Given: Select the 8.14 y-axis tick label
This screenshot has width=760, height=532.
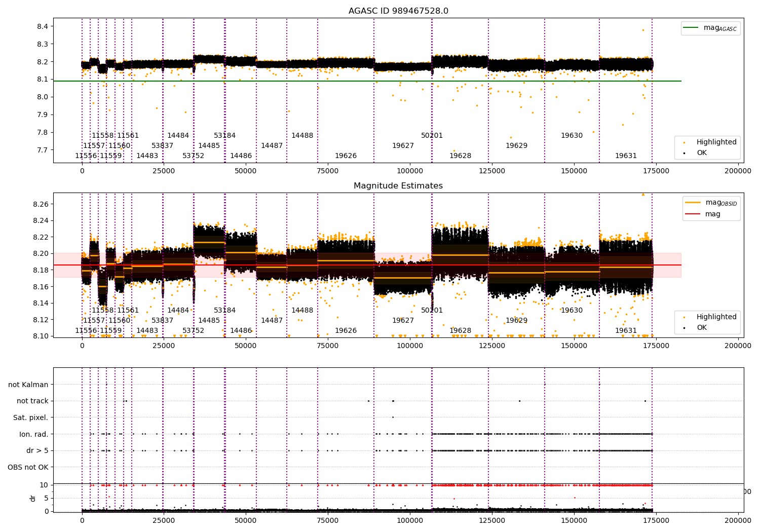Looking at the screenshot, I should [41, 303].
